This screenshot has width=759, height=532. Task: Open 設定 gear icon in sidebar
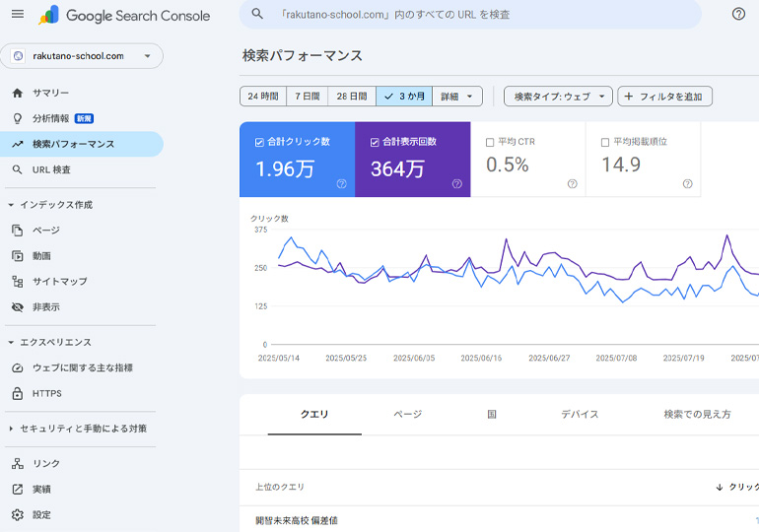coord(17,514)
